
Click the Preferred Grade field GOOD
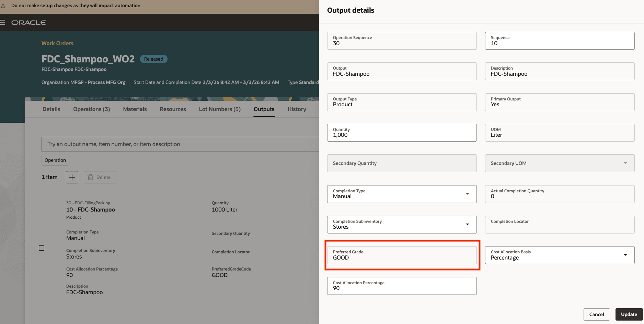(402, 255)
